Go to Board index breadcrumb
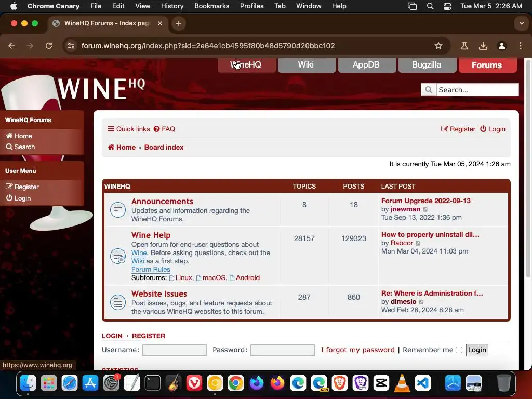The height and width of the screenshot is (399, 532). point(164,147)
